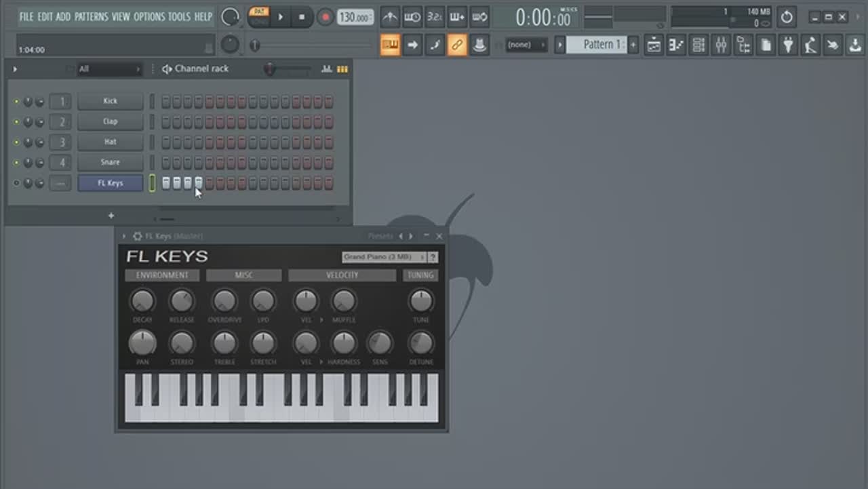Click the graph editor icon in Channel rack
This screenshot has height=489, width=868.
coord(327,69)
